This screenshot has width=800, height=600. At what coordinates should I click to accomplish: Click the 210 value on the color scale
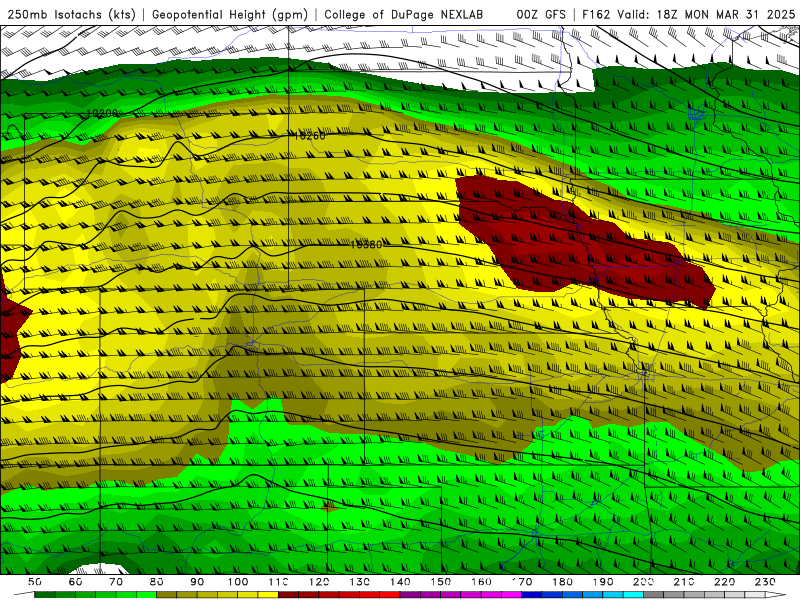pos(684,582)
